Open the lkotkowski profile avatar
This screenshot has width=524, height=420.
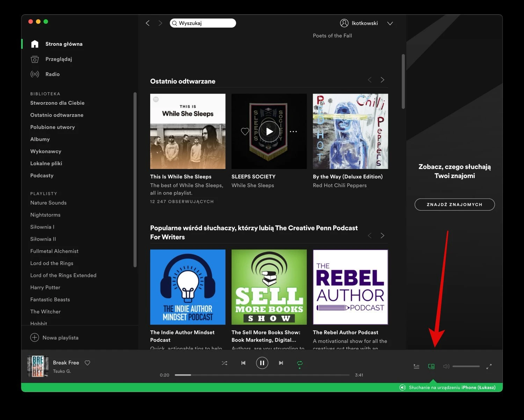point(344,23)
